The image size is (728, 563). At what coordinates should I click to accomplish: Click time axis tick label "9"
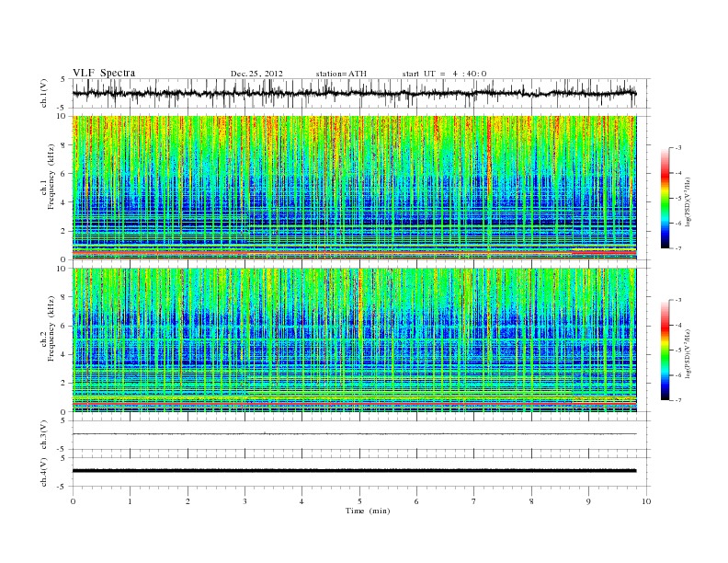588,501
